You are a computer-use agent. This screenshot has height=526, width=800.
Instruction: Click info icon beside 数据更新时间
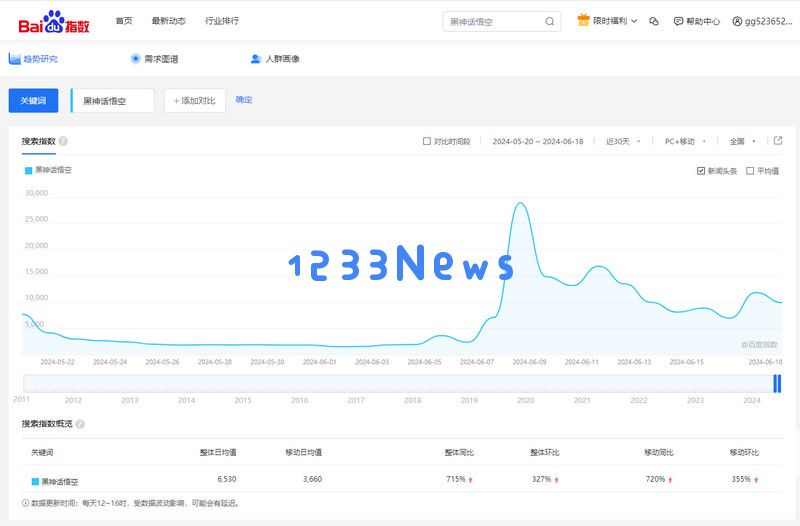coord(26,503)
